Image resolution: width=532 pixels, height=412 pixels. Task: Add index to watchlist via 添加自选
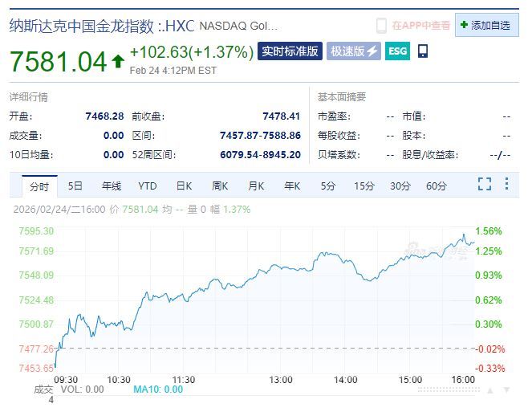click(486, 26)
